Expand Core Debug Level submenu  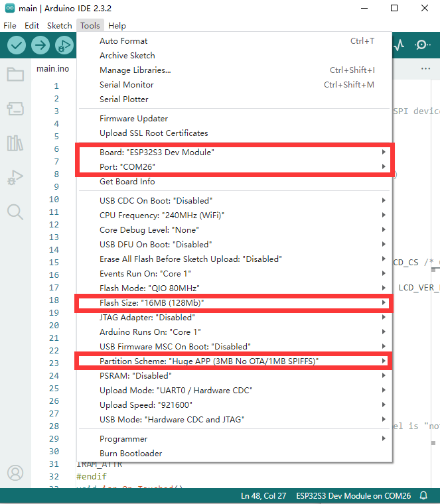tap(234, 230)
